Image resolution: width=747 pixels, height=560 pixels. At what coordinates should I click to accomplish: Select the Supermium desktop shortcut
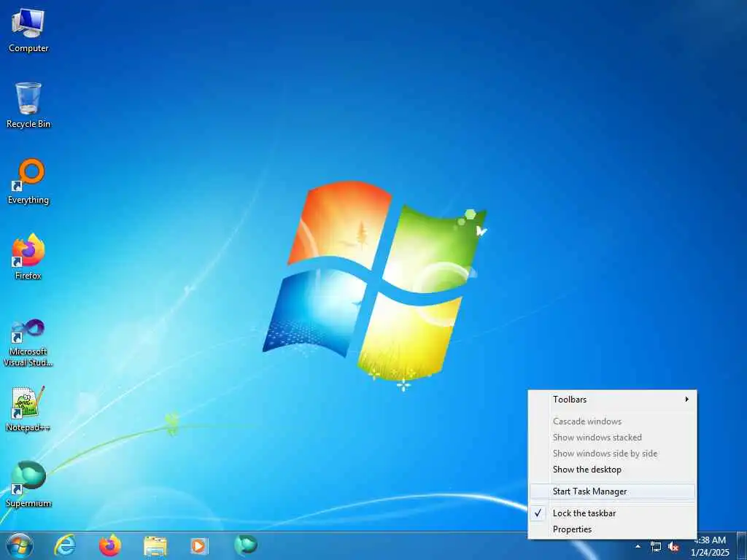click(x=28, y=484)
